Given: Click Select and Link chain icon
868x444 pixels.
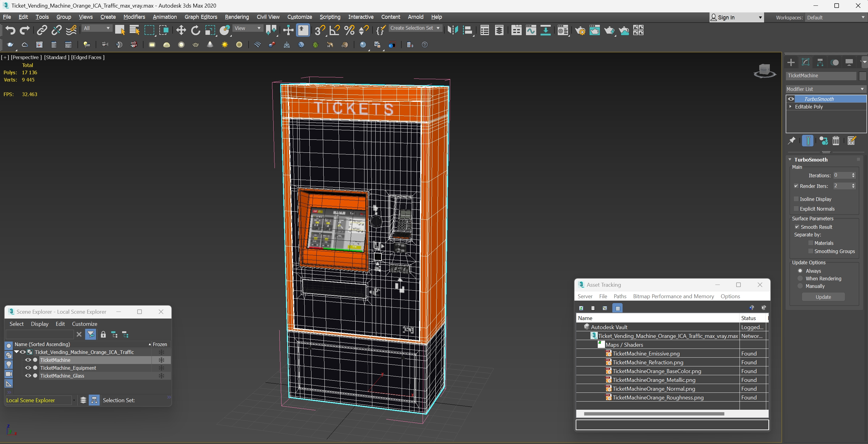Looking at the screenshot, I should click(x=42, y=31).
